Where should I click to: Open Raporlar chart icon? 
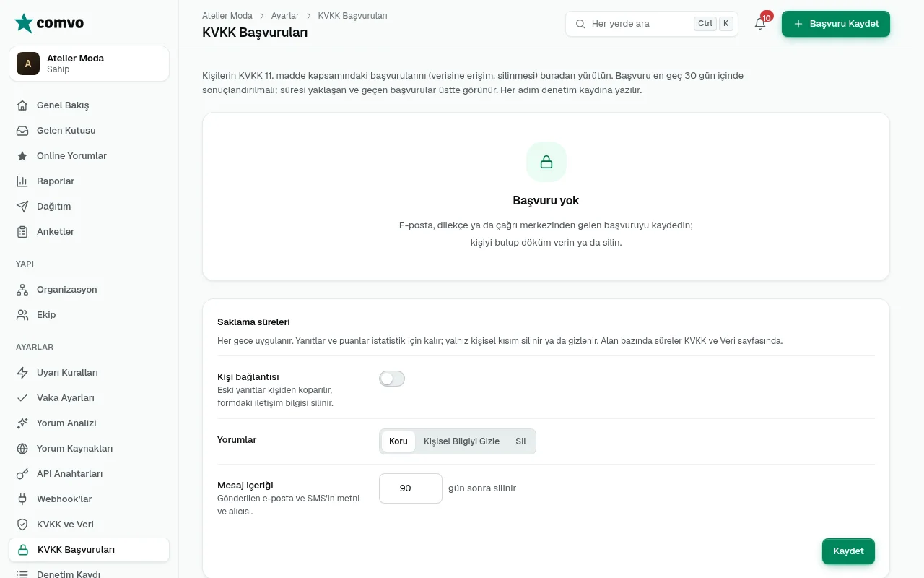[x=22, y=181]
